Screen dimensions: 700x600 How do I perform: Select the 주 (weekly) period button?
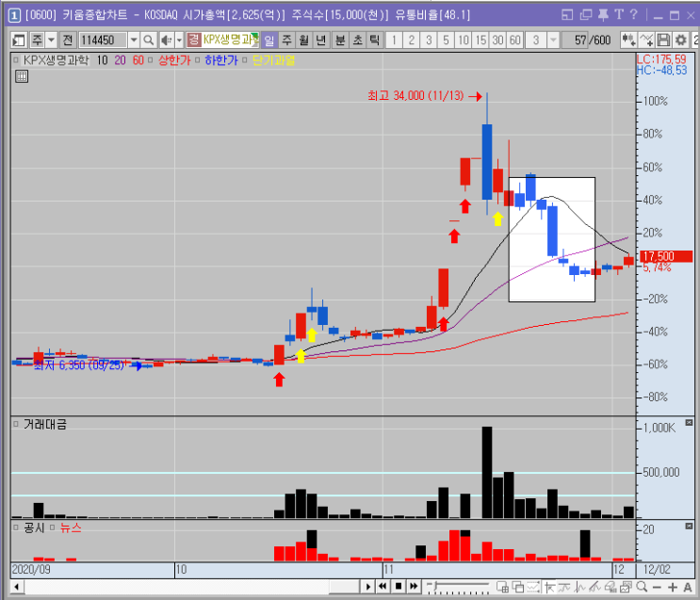click(286, 41)
